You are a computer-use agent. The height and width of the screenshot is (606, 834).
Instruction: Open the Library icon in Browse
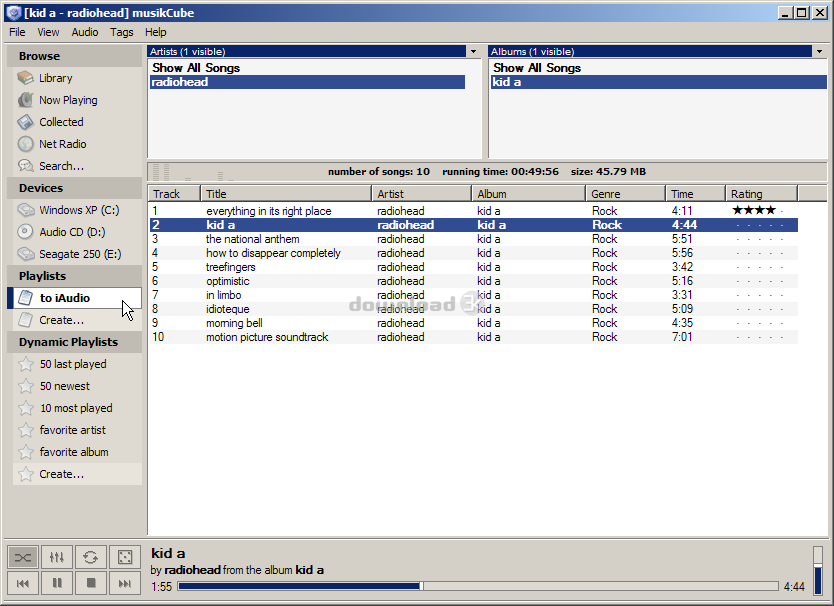[25, 78]
